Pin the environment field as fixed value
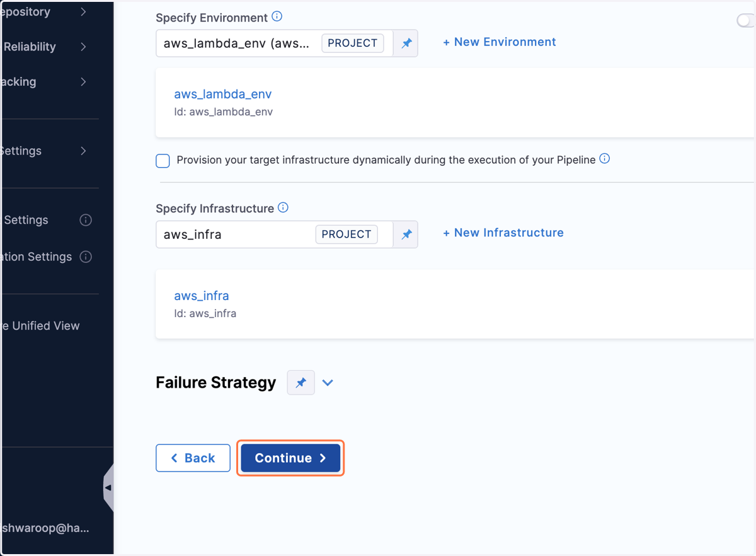756x556 pixels. click(x=406, y=43)
